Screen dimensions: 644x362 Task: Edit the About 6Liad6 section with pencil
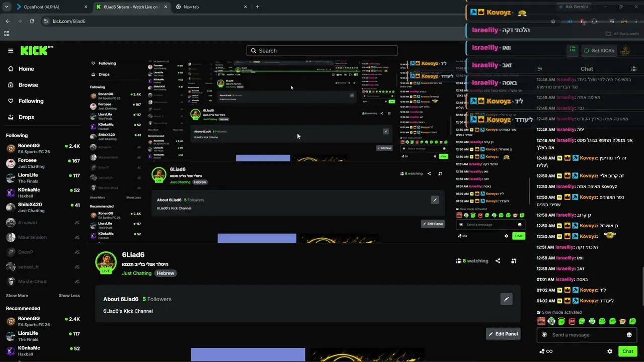tap(506, 299)
